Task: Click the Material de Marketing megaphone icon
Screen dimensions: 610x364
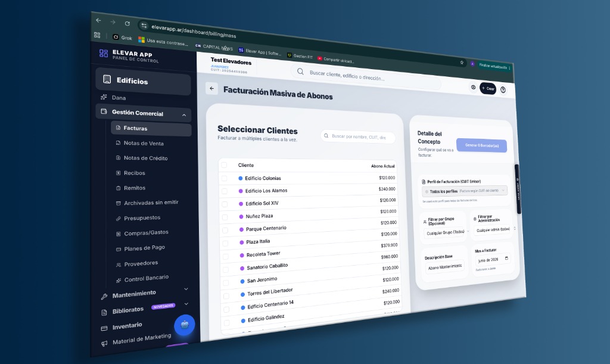Action: [104, 343]
